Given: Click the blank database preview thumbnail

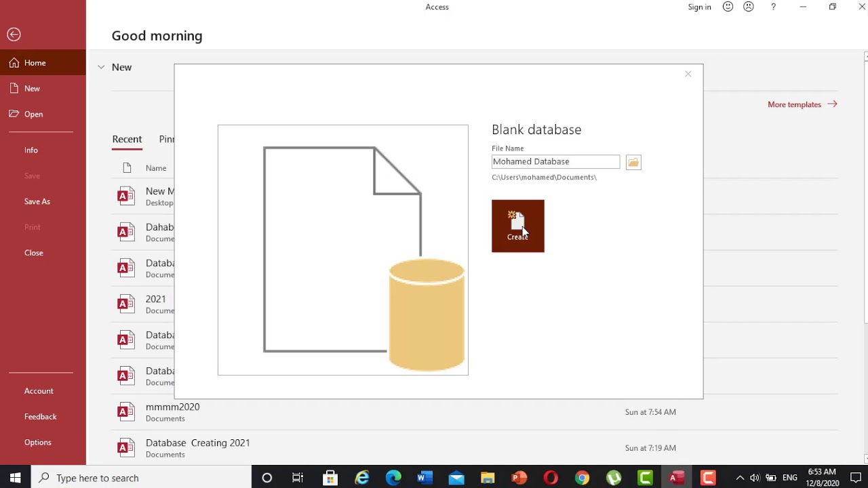Looking at the screenshot, I should pyautogui.click(x=343, y=250).
